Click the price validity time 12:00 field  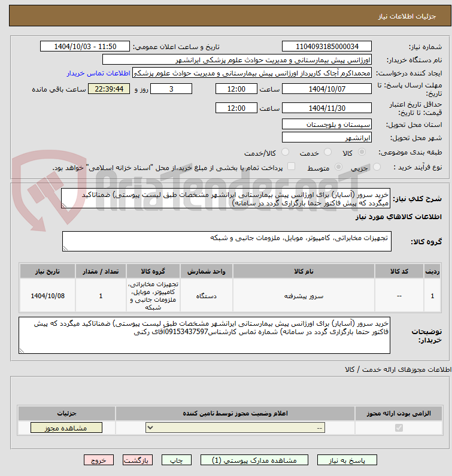click(236, 108)
